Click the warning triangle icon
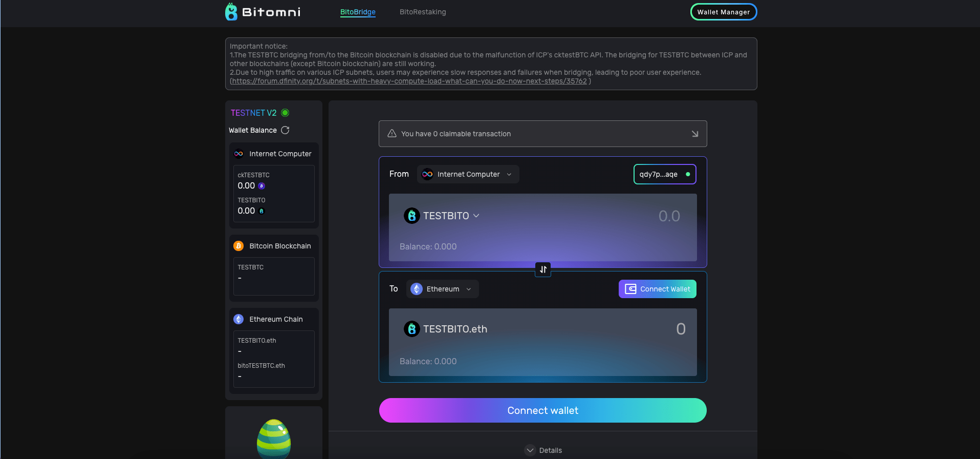Image resolution: width=980 pixels, height=459 pixels. 392,134
